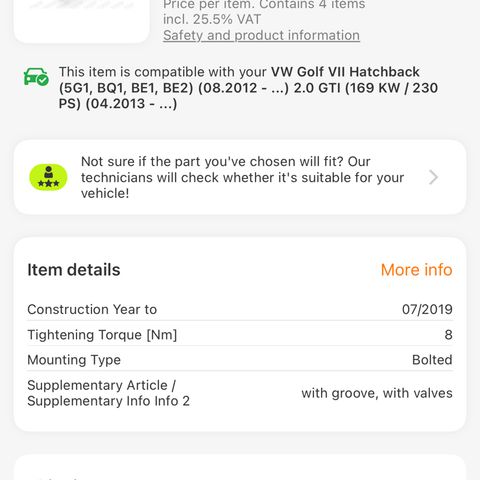The height and width of the screenshot is (480, 480).
Task: Click the green car compatibility check icon
Action: [x=36, y=77]
